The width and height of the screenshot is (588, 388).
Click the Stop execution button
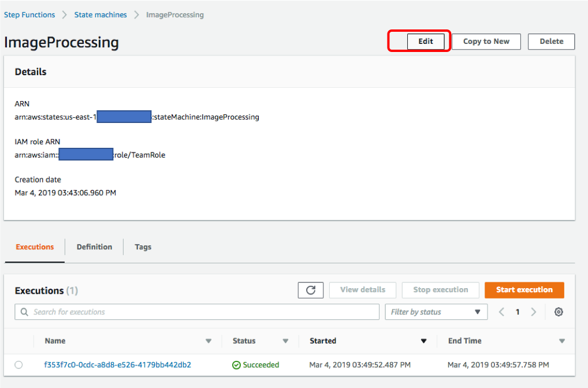[441, 290]
